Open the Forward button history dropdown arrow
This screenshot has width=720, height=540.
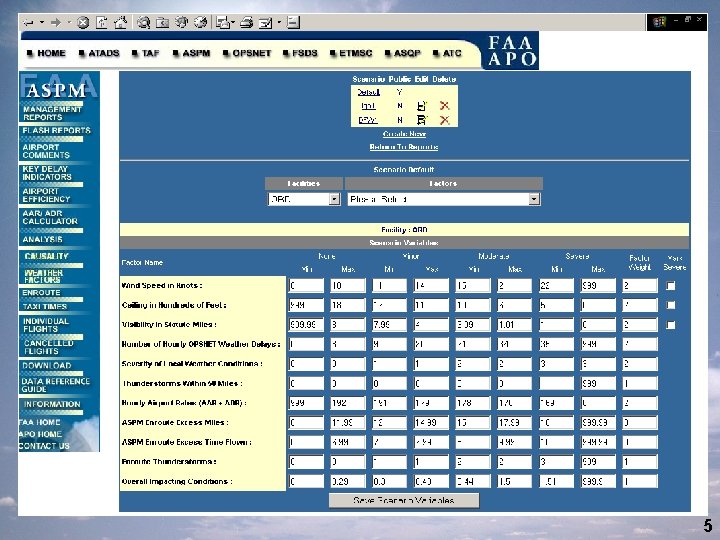[x=69, y=22]
